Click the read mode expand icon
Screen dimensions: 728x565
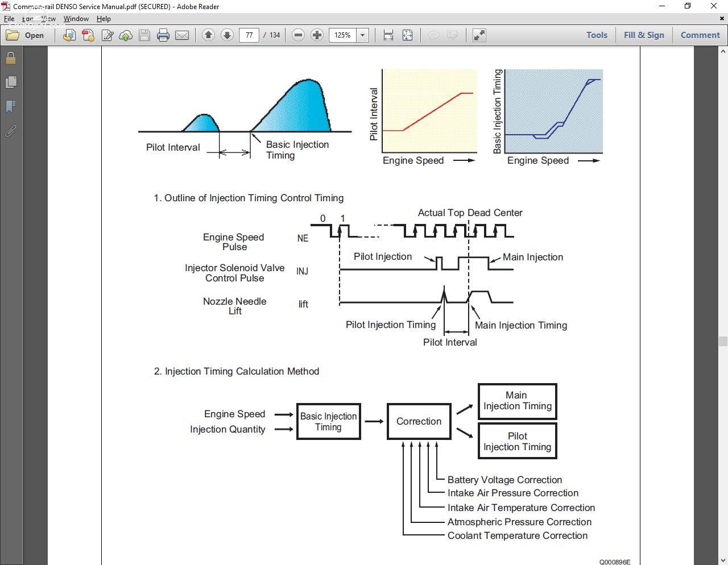(479, 35)
